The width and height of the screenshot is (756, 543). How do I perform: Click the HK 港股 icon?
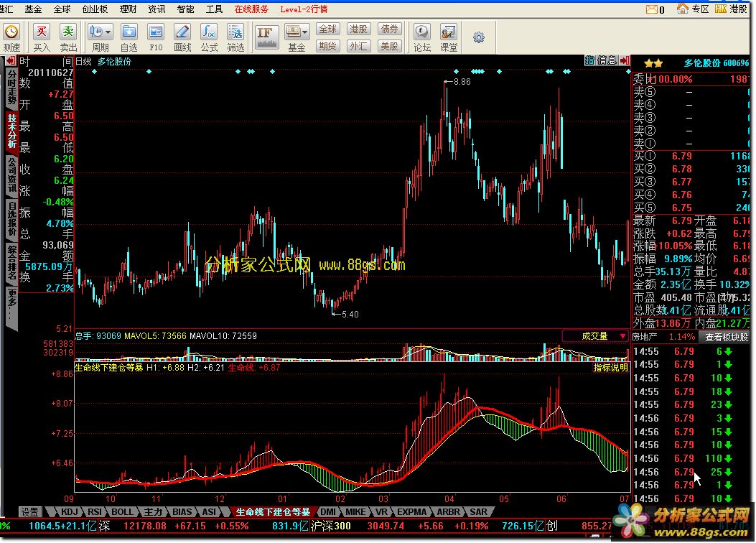[x=721, y=9]
